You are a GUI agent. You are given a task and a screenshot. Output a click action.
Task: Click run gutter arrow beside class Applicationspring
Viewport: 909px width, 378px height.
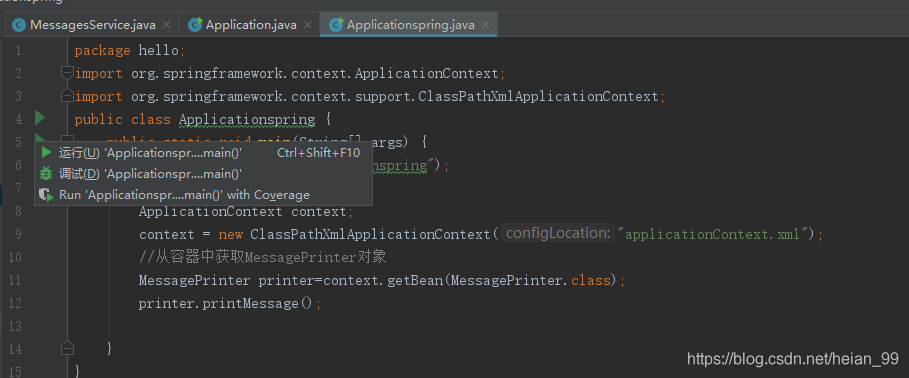tap(39, 118)
